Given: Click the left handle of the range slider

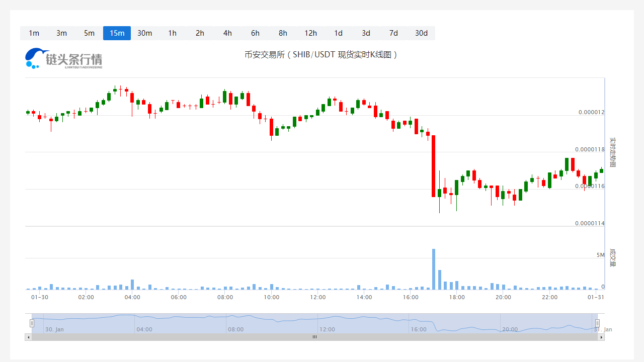Looking at the screenshot, I should [x=32, y=323].
